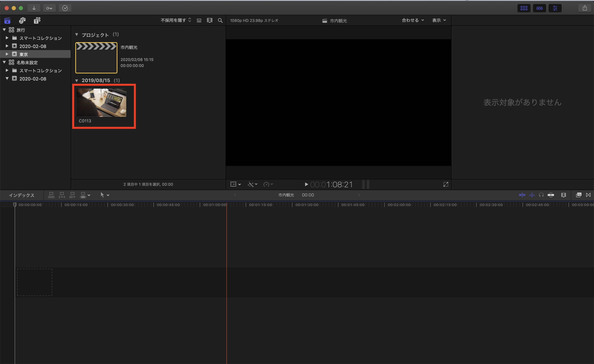This screenshot has width=594, height=364.
Task: Click the import media arrow icon
Action: tap(34, 8)
